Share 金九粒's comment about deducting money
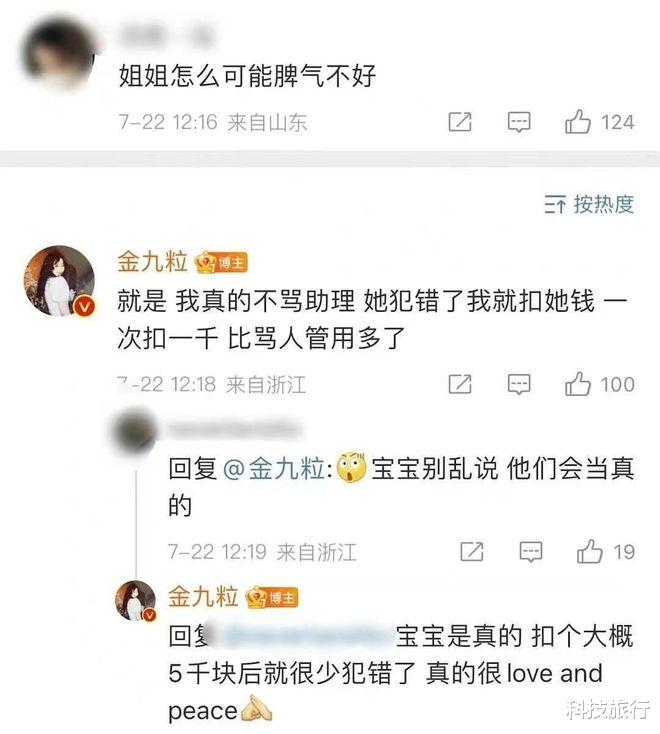 460,384
